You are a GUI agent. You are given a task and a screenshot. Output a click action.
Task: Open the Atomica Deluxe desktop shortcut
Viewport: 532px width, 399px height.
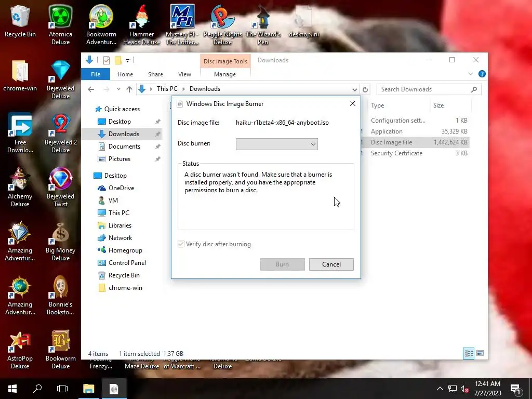(x=60, y=25)
